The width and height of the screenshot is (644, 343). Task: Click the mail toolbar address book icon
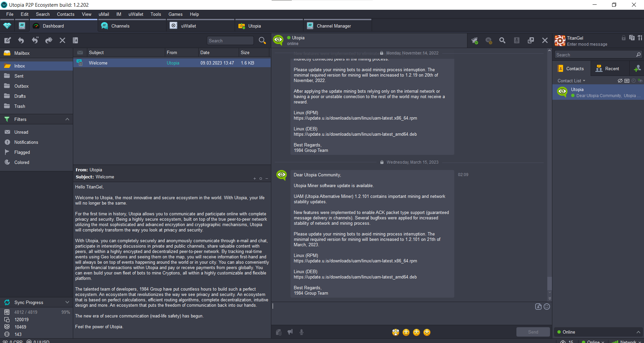(76, 40)
